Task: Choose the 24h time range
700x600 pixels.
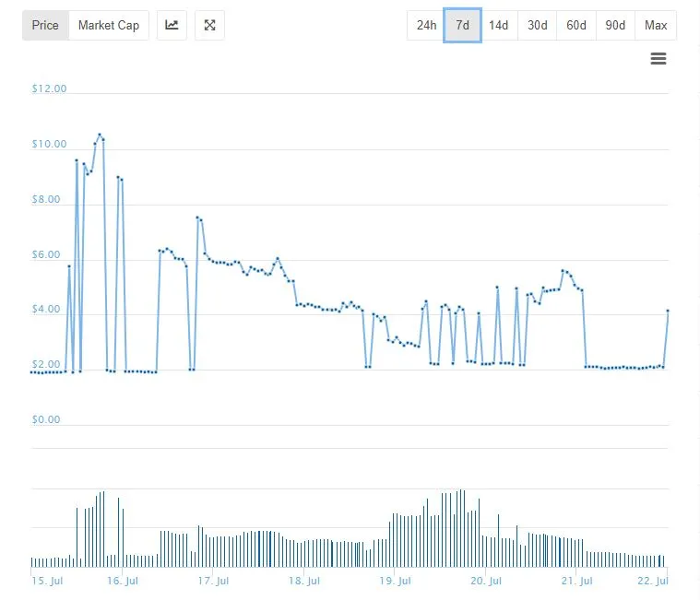Action: click(x=426, y=26)
